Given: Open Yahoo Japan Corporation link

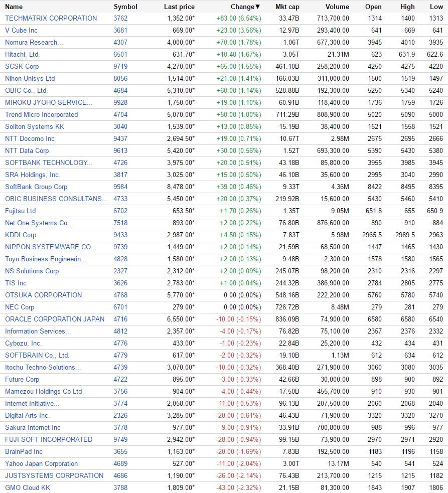Looking at the screenshot, I should (x=41, y=464).
